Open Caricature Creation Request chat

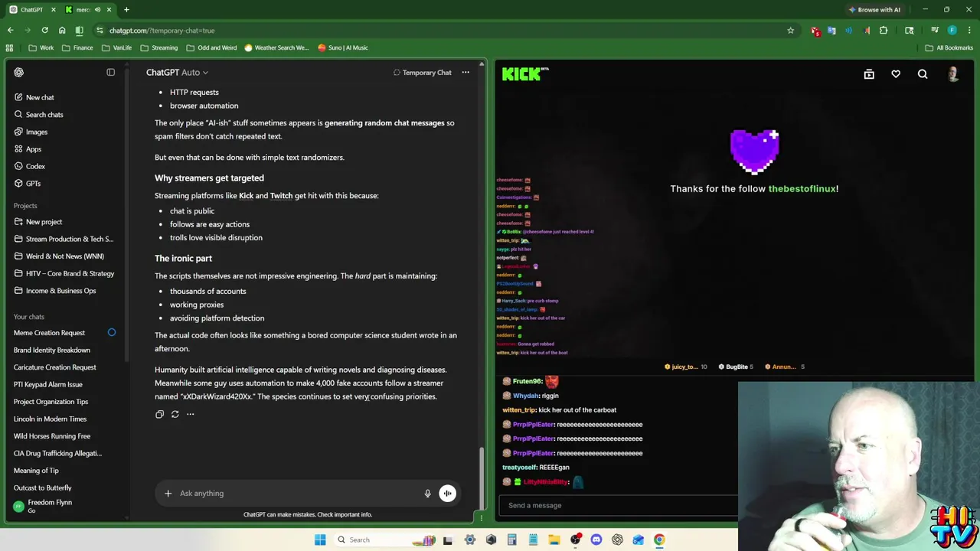tap(54, 367)
